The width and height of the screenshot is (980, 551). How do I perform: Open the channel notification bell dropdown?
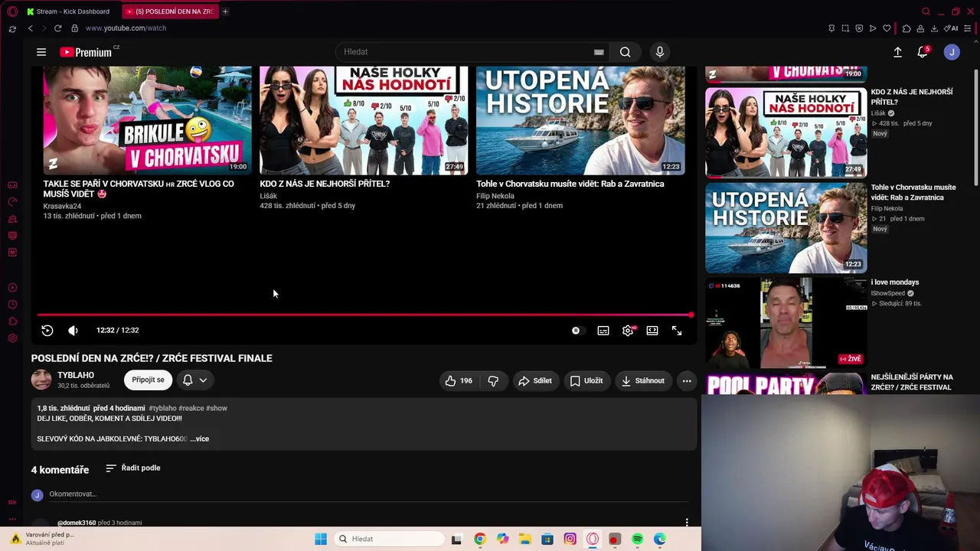pyautogui.click(x=194, y=380)
